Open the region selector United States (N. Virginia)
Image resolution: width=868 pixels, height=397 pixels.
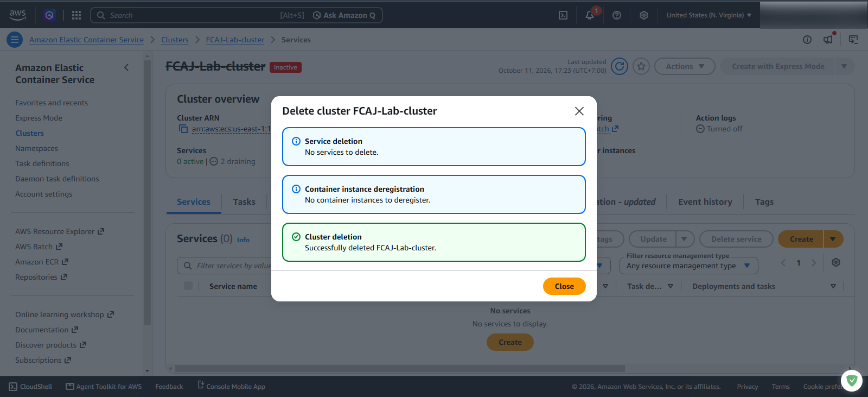pyautogui.click(x=709, y=15)
